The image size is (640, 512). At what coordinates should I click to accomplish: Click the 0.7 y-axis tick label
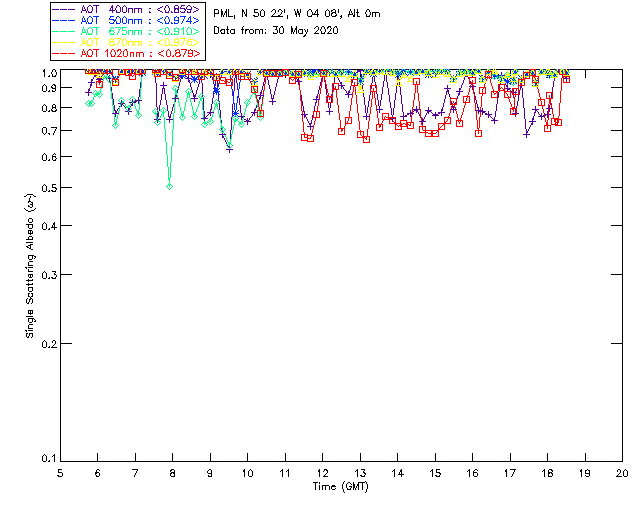(x=49, y=131)
